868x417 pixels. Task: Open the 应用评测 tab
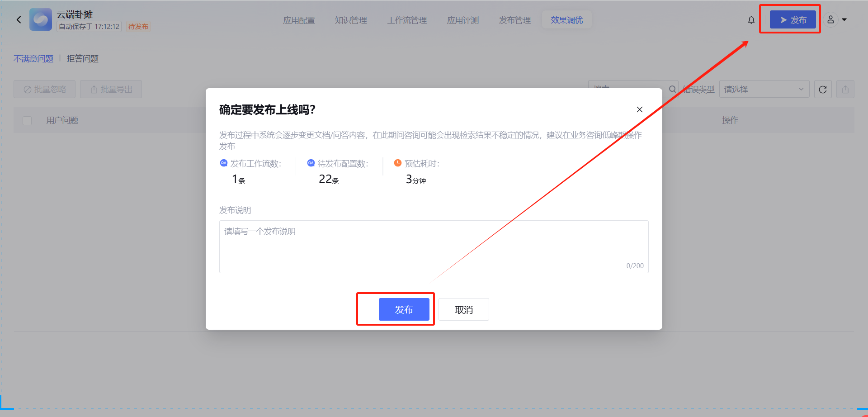click(x=463, y=20)
